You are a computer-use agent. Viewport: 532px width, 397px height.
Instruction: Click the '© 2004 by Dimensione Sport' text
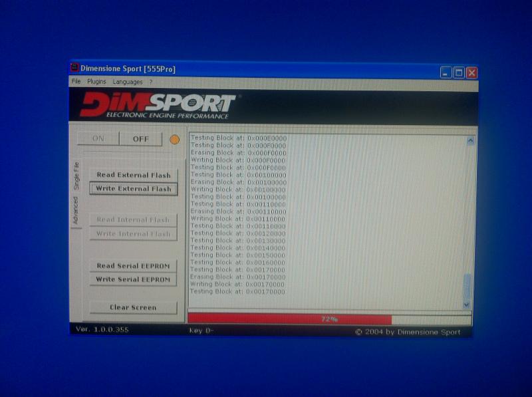point(408,332)
